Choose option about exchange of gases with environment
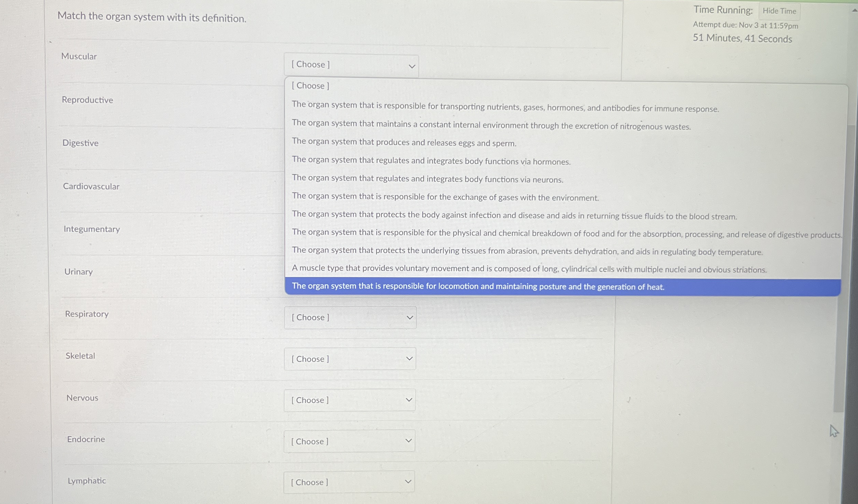The height and width of the screenshot is (504, 858). click(445, 197)
